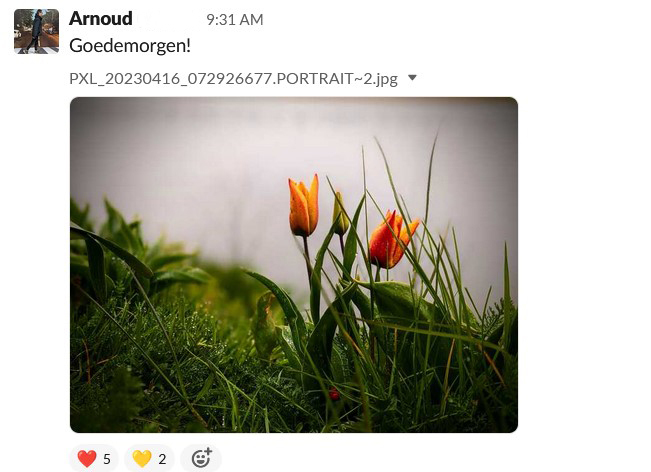Collapse the image with the filename arrow
The height and width of the screenshot is (472, 651).
(412, 78)
